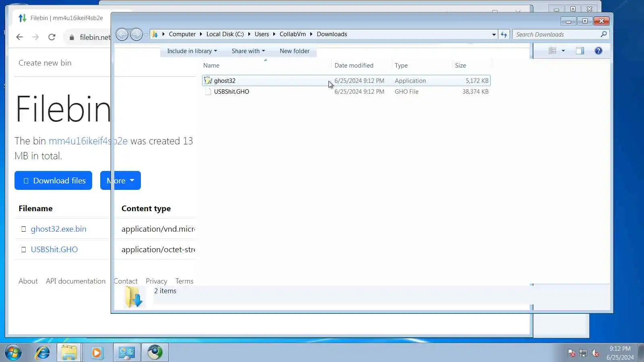
Task: Click Computer in the breadcrumb path
Action: pos(182,34)
